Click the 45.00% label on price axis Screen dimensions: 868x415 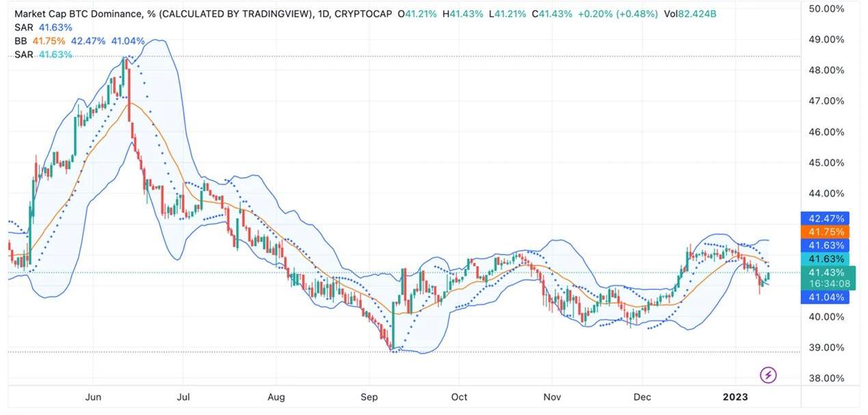click(826, 163)
